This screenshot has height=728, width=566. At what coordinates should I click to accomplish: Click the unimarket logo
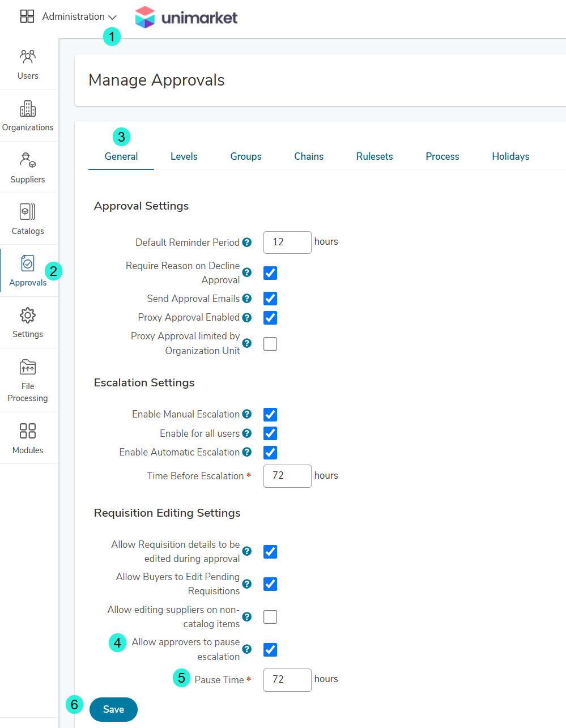(x=186, y=18)
